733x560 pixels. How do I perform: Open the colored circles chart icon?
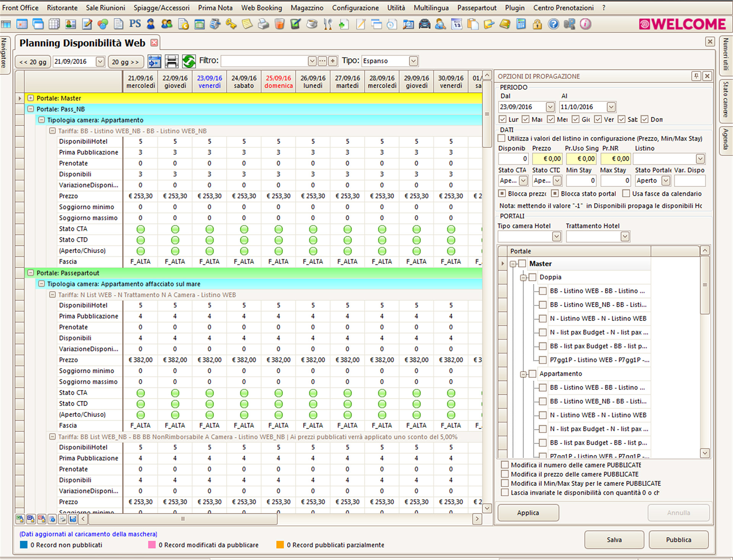pos(103,24)
